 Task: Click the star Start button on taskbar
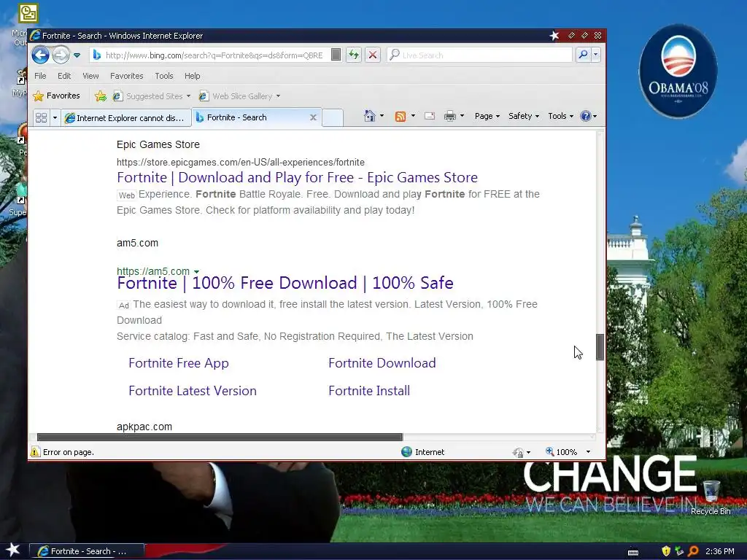[x=13, y=551]
